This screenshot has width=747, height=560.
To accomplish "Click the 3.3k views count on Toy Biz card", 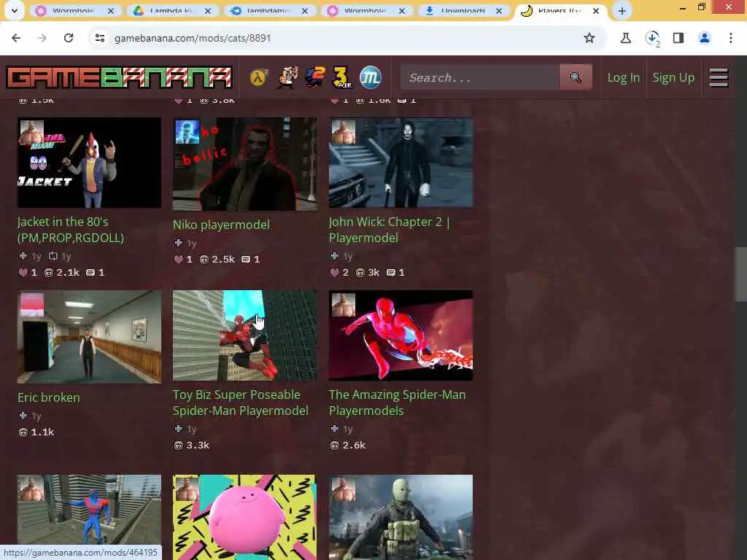I will [x=192, y=446].
